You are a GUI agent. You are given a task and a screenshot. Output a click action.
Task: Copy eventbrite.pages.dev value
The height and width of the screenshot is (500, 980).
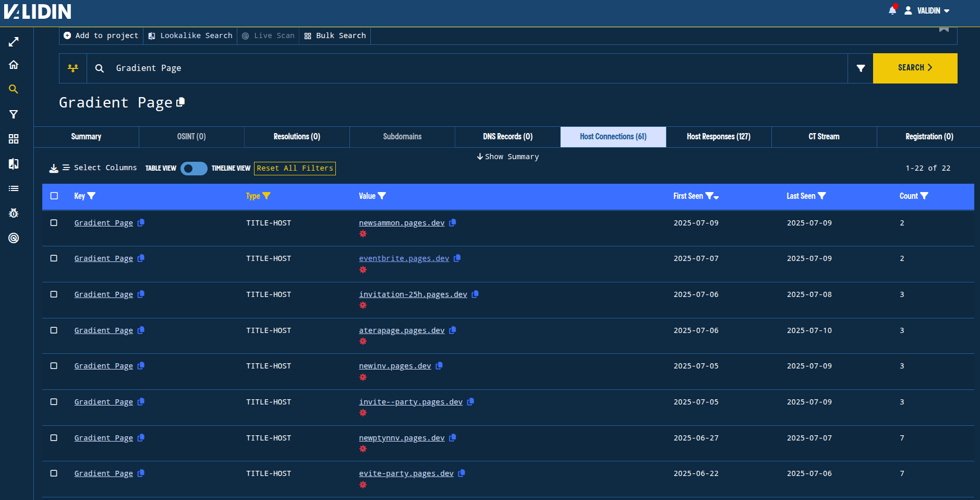point(457,258)
